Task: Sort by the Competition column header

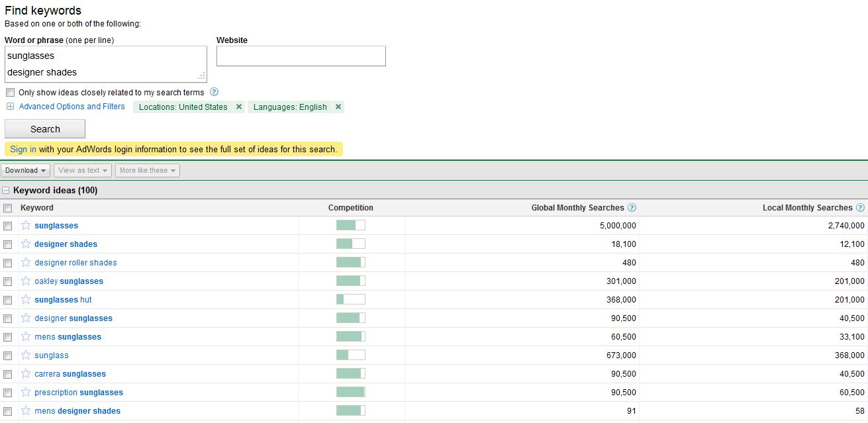Action: click(x=351, y=208)
